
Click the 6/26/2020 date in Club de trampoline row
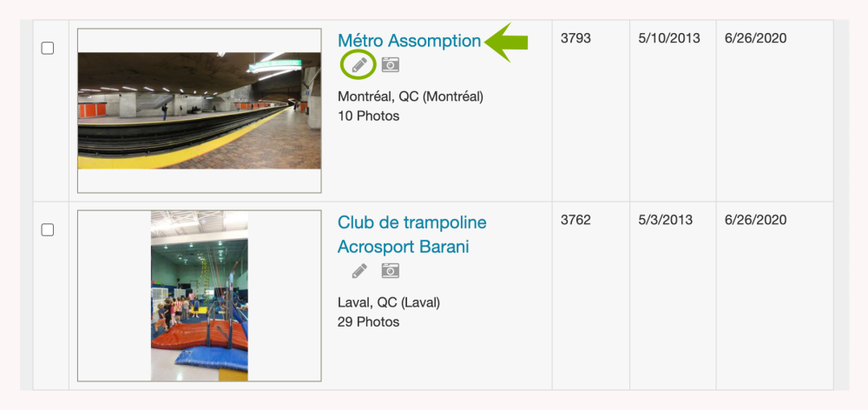755,220
